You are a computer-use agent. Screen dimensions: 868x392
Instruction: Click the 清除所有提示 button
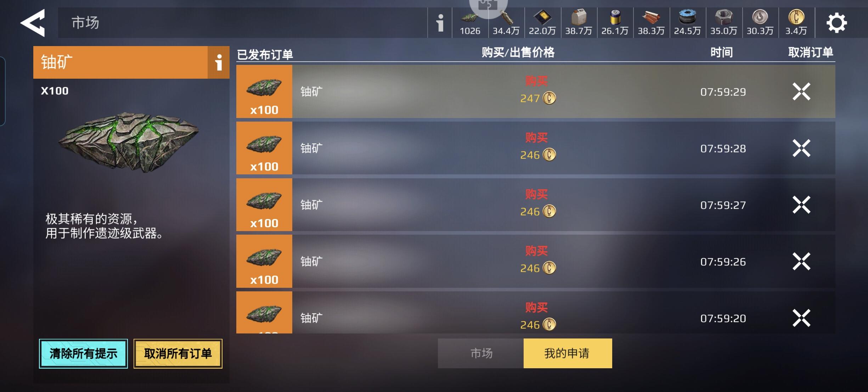[83, 354]
